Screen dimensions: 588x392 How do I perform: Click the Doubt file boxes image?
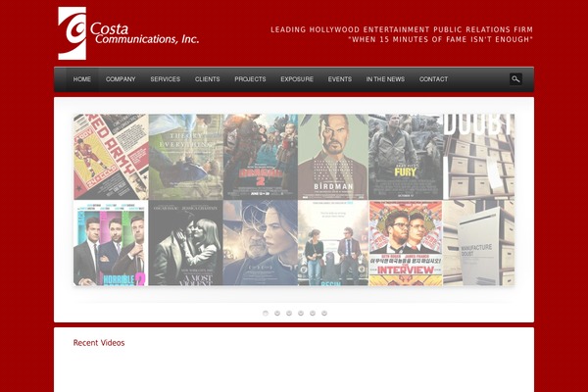pyautogui.click(x=479, y=157)
